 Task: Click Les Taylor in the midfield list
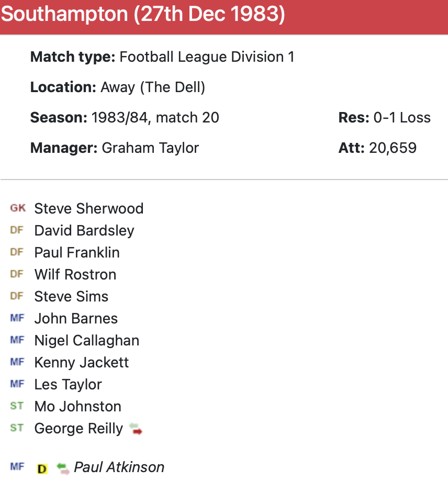(x=68, y=384)
